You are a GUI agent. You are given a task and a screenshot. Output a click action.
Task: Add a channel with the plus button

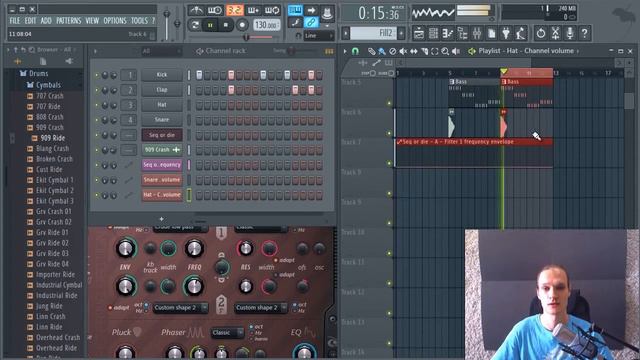162,219
